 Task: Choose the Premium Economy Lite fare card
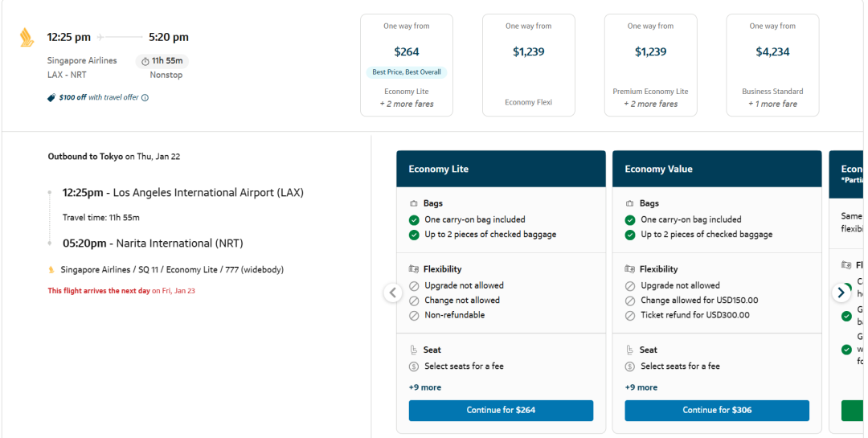(650, 65)
